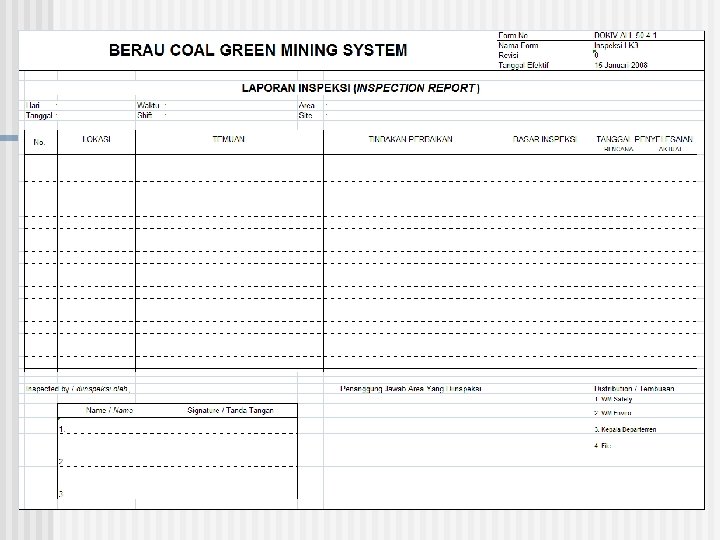The image size is (720, 540).
Task: Select the 'Waktu' field label
Action: pyautogui.click(x=148, y=106)
